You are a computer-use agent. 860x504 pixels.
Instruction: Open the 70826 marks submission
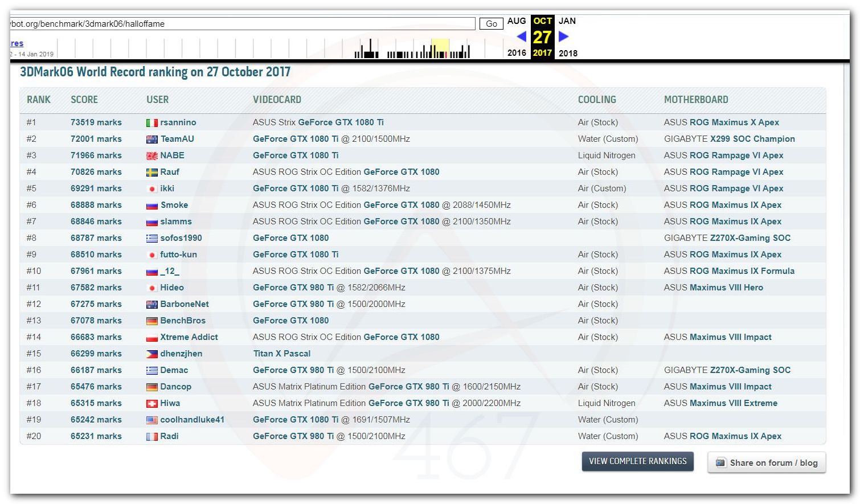pos(96,172)
